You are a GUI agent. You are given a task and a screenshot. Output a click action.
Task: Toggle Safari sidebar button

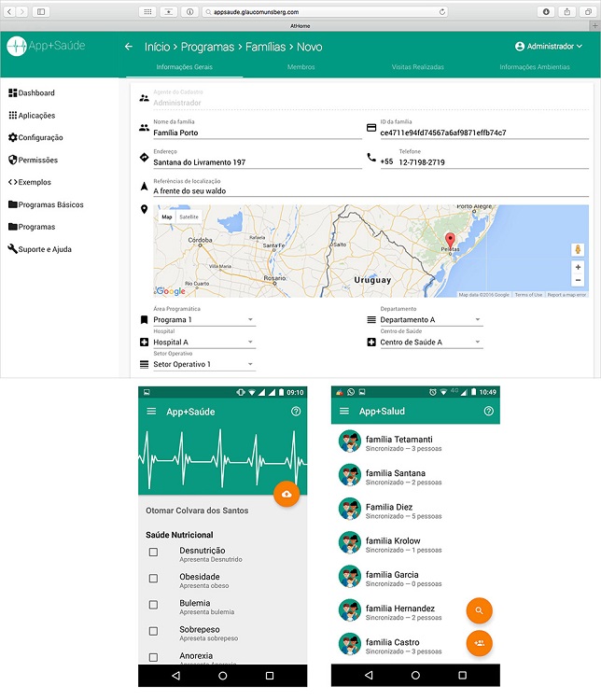click(41, 11)
